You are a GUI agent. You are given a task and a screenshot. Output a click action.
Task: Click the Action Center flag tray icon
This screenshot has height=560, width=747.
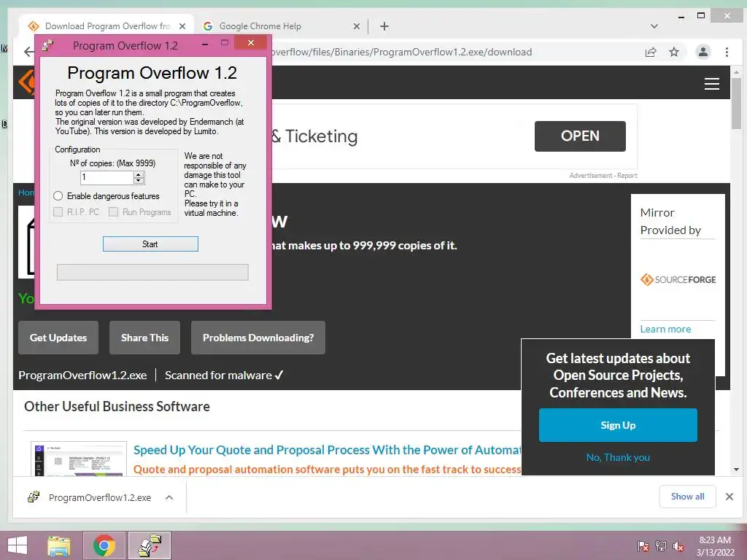coord(643,546)
